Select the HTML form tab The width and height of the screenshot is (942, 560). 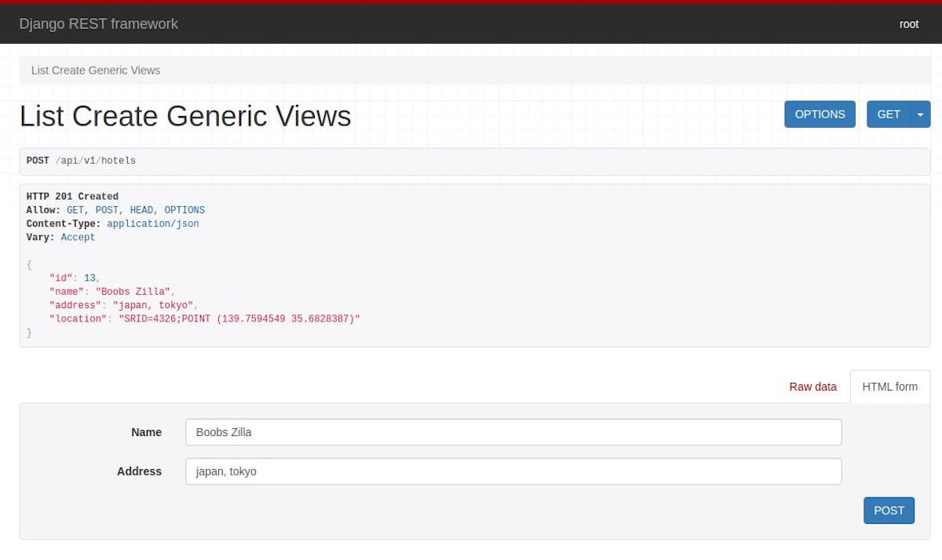(x=889, y=387)
